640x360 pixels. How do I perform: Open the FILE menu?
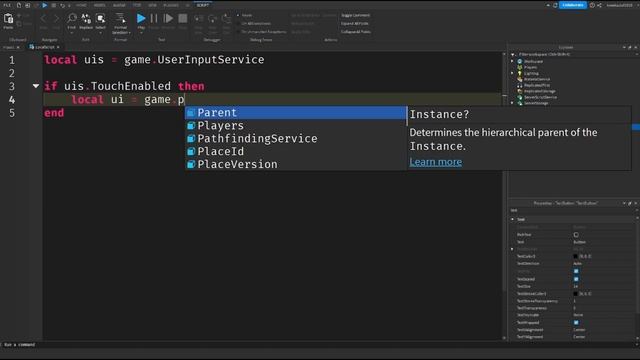(x=7, y=5)
